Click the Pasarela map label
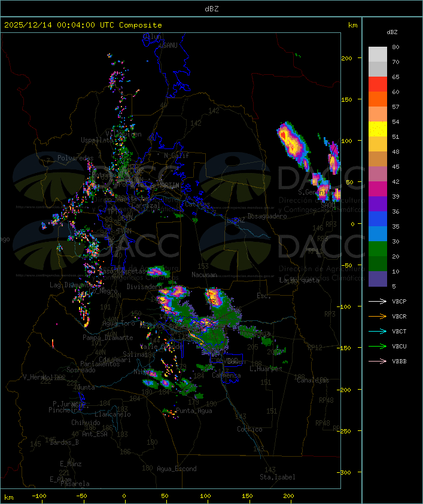 coord(75,484)
